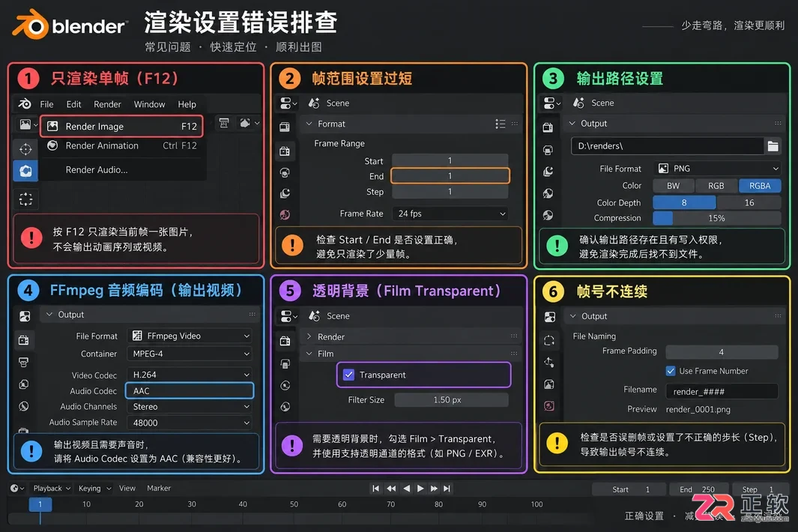The width and height of the screenshot is (798, 532).
Task: Click the current frame 1 marker
Action: [x=40, y=504]
